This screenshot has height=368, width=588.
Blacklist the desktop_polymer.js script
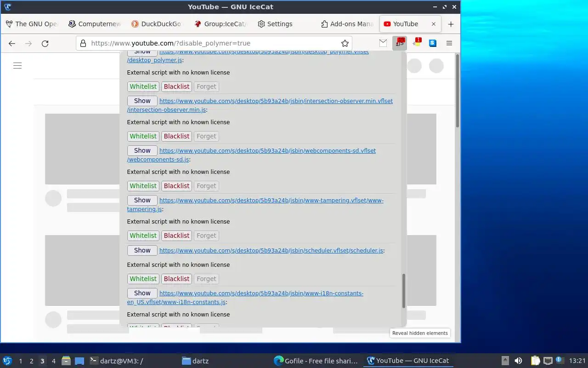[176, 86]
